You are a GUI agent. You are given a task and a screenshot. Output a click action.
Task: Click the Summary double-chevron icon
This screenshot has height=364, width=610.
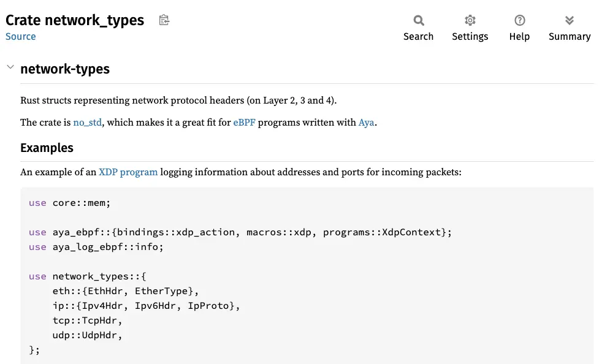pos(570,21)
